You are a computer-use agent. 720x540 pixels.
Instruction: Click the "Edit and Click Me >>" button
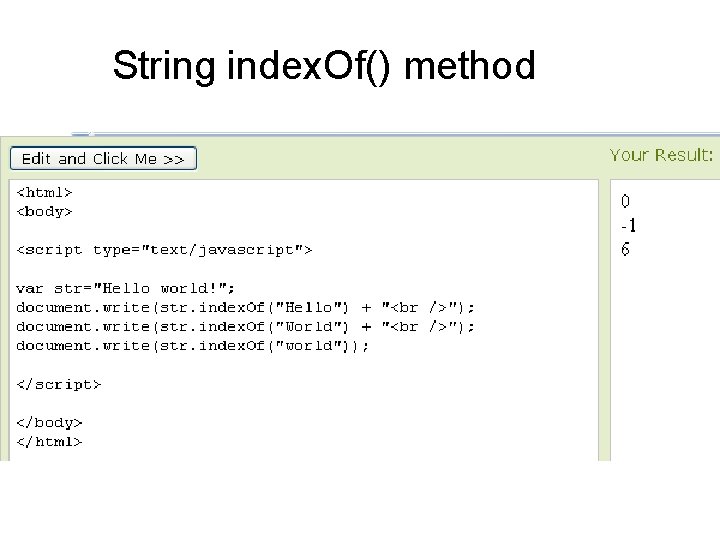(103, 159)
